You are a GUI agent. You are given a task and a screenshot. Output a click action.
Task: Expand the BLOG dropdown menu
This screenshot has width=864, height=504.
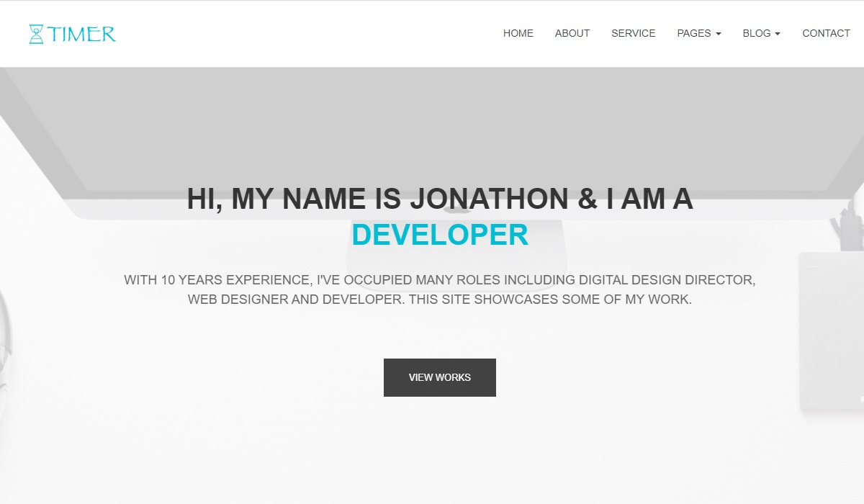[x=756, y=33]
